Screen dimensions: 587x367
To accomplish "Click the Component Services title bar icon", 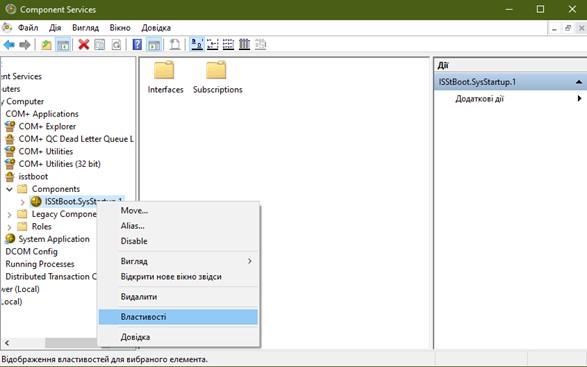I will [x=10, y=9].
